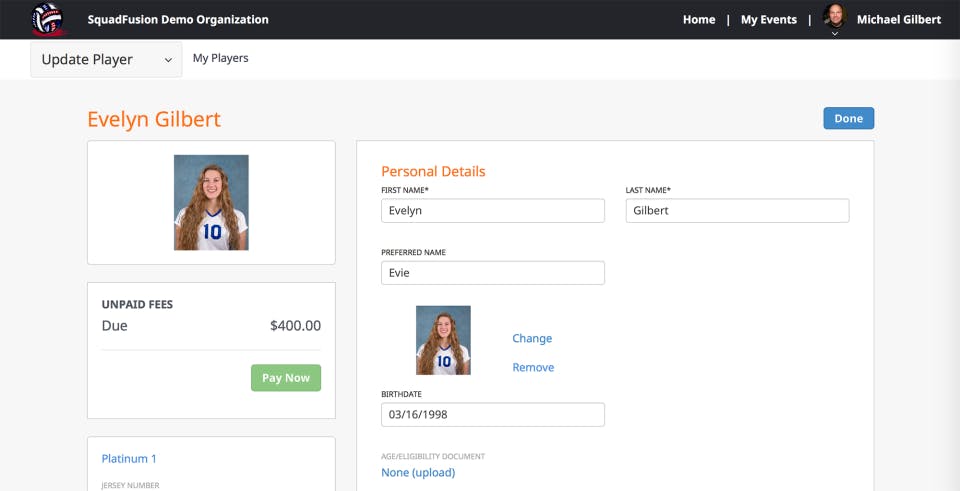960x491 pixels.
Task: Click the UNPAID FEES label
Action: tap(137, 304)
